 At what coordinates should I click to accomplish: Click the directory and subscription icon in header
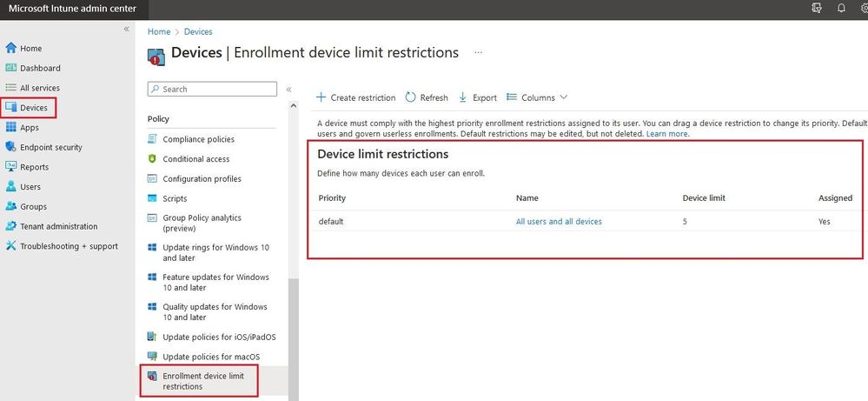817,9
